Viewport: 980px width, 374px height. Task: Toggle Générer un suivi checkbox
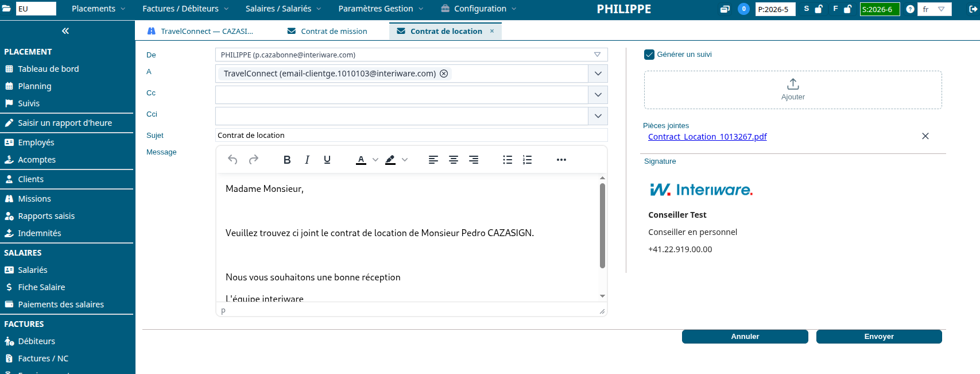click(x=649, y=55)
